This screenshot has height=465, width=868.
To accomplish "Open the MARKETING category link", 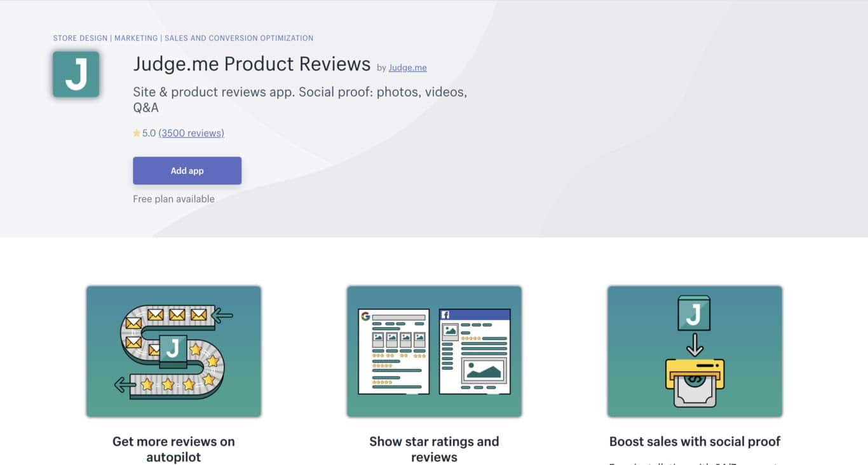I will click(136, 38).
